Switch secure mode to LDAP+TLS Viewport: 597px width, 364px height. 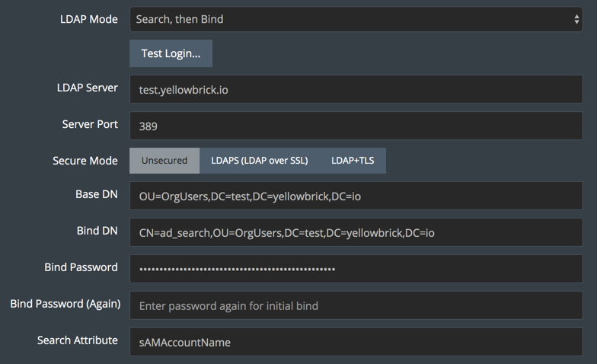[x=353, y=161]
